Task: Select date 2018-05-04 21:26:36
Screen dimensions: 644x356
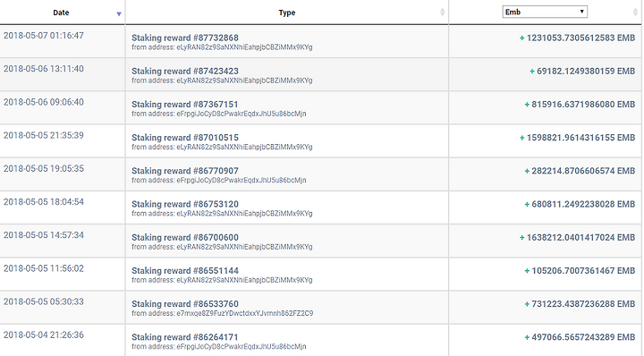Action: coord(44,335)
